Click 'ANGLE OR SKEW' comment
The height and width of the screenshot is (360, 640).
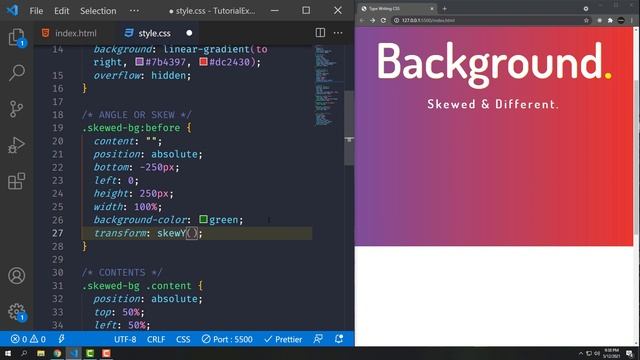[136, 115]
